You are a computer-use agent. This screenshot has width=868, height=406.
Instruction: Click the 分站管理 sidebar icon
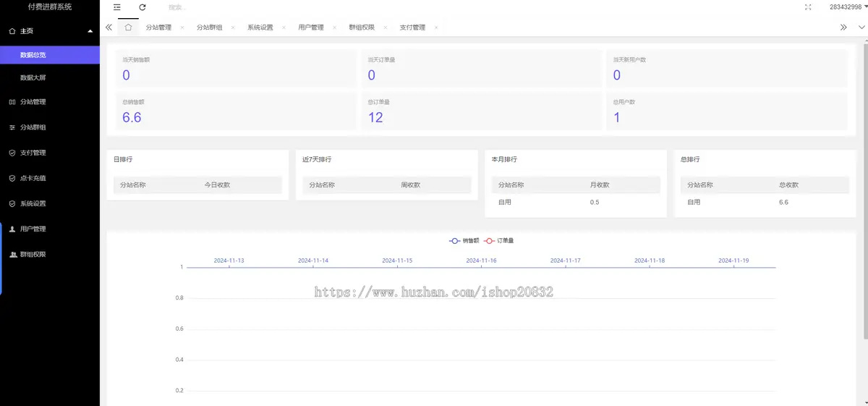tap(12, 102)
